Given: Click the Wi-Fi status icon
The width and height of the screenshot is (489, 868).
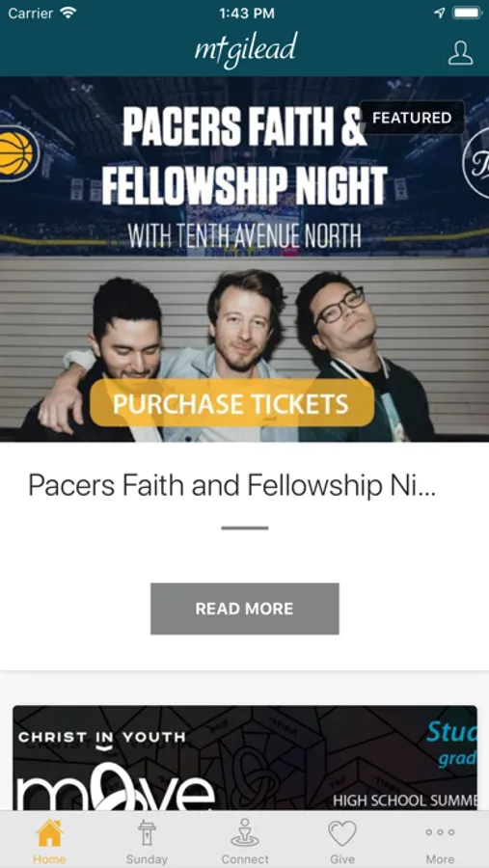Looking at the screenshot, I should (x=68, y=13).
